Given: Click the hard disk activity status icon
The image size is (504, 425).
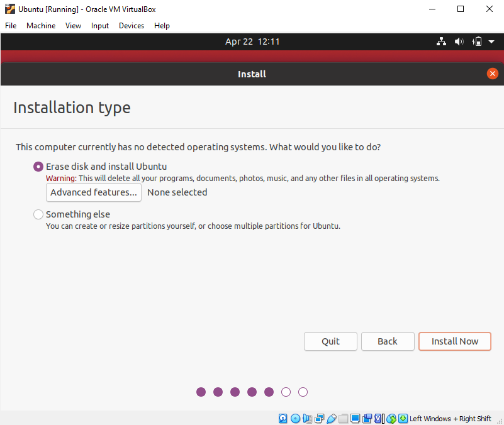Looking at the screenshot, I should (x=283, y=419).
